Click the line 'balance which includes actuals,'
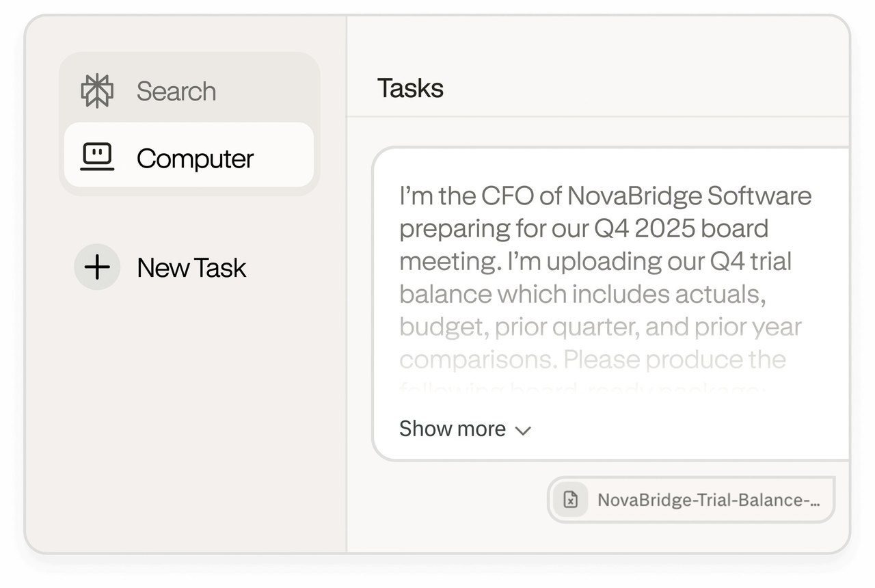875x588 pixels. pos(582,294)
